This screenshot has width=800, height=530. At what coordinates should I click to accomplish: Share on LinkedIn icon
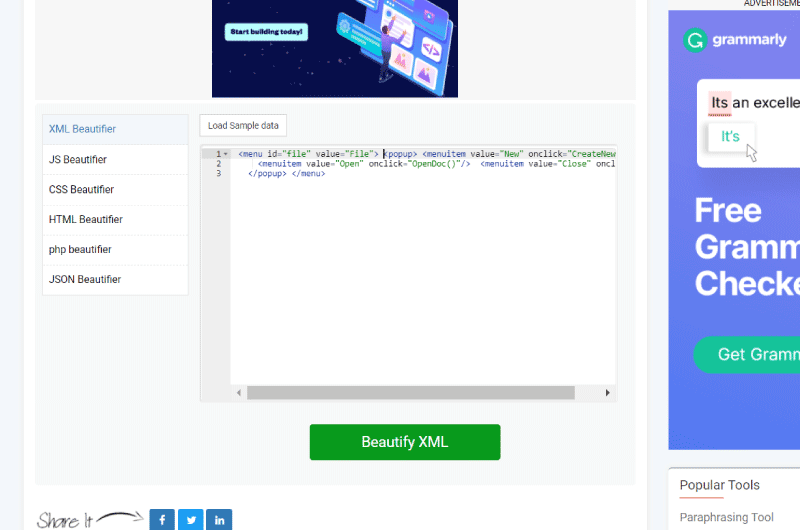[x=219, y=520]
